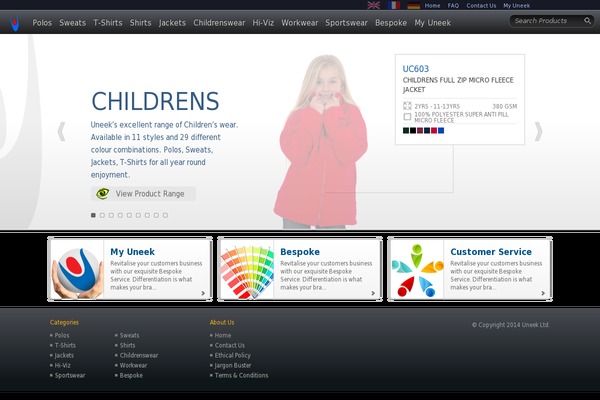Select the third slide indicator dot
The height and width of the screenshot is (400, 600).
click(x=111, y=215)
